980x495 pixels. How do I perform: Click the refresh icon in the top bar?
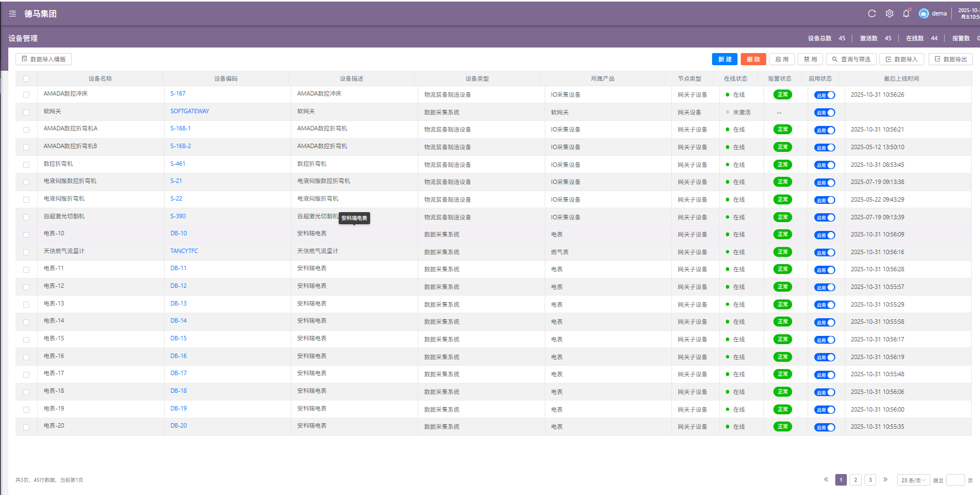tap(872, 14)
